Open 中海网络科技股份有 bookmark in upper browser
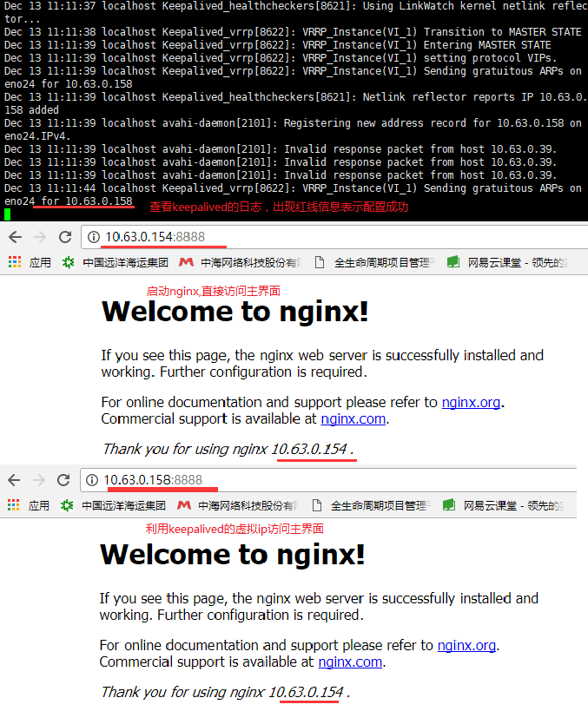The height and width of the screenshot is (711, 588). pos(240,262)
